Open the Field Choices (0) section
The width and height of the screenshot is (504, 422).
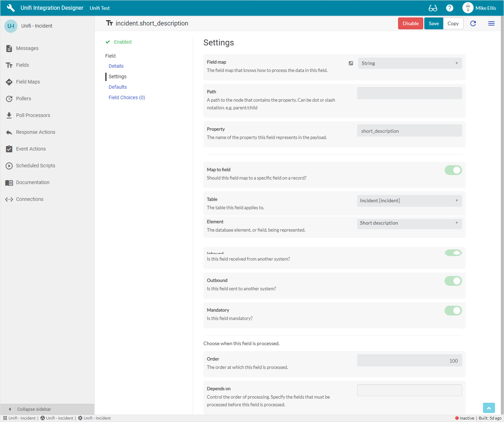pyautogui.click(x=127, y=97)
